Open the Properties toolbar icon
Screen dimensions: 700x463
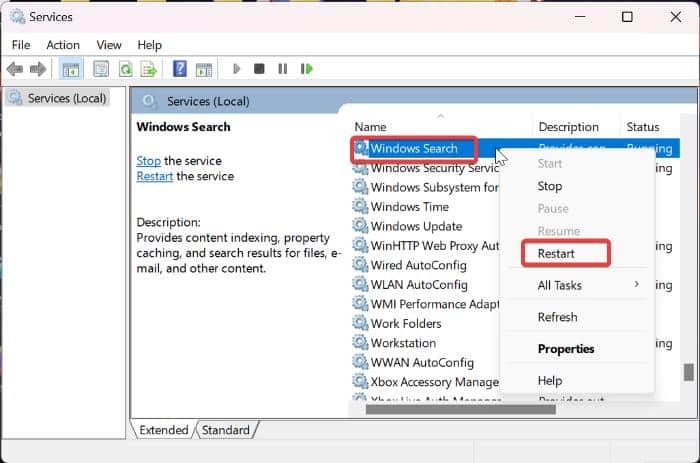tap(101, 69)
